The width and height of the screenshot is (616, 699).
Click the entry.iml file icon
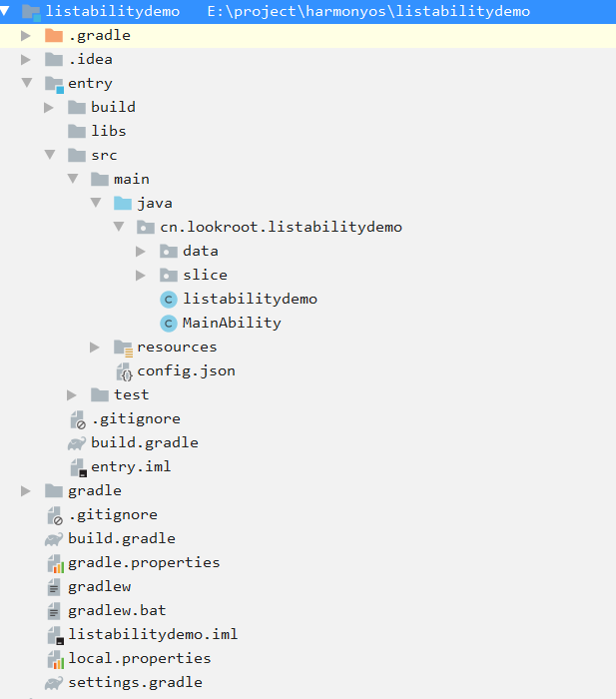[77, 466]
